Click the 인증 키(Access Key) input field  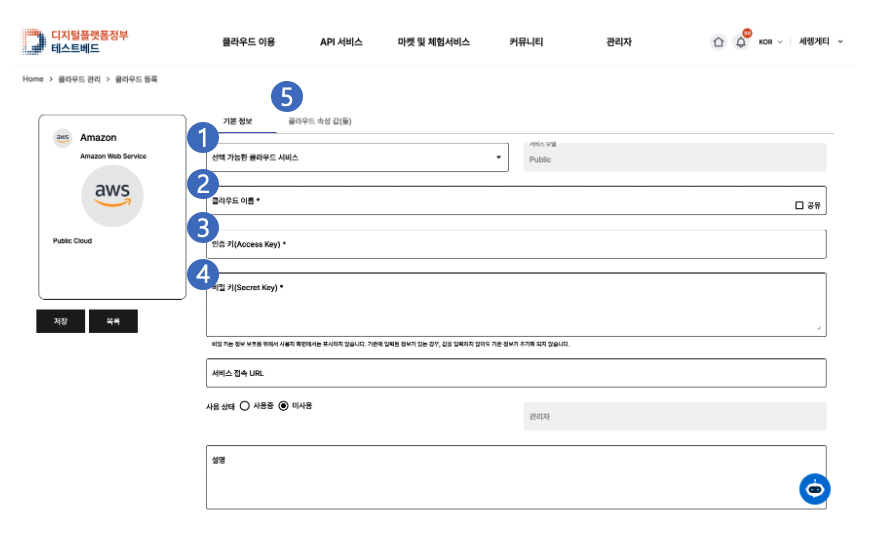(515, 244)
